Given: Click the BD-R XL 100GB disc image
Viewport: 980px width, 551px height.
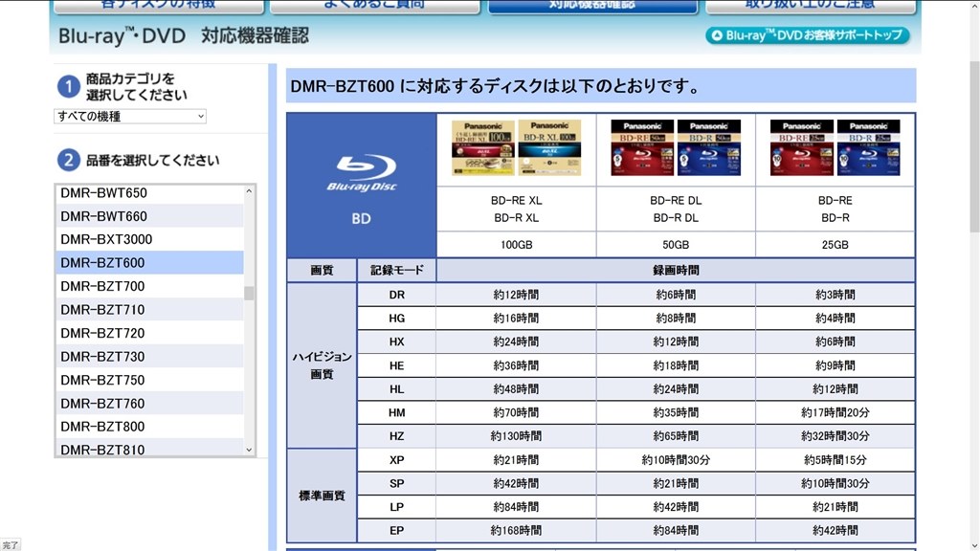Looking at the screenshot, I should click(x=550, y=148).
